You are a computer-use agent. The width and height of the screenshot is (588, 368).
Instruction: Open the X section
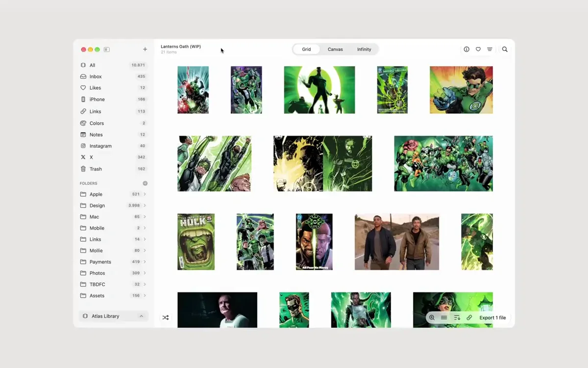point(113,157)
